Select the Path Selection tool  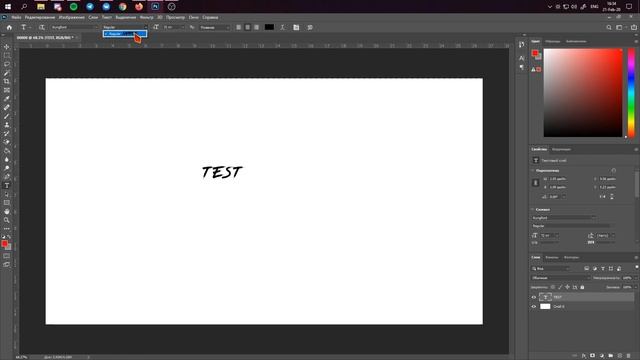point(7,194)
